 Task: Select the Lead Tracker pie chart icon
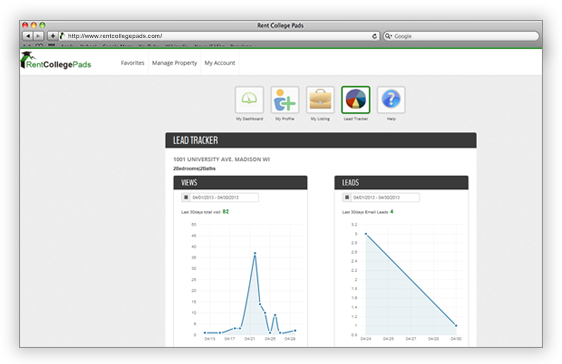point(356,100)
